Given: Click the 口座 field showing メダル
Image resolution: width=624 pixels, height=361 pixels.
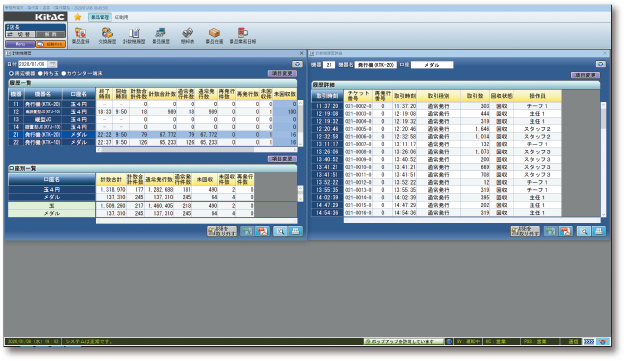Looking at the screenshot, I should click(432, 65).
